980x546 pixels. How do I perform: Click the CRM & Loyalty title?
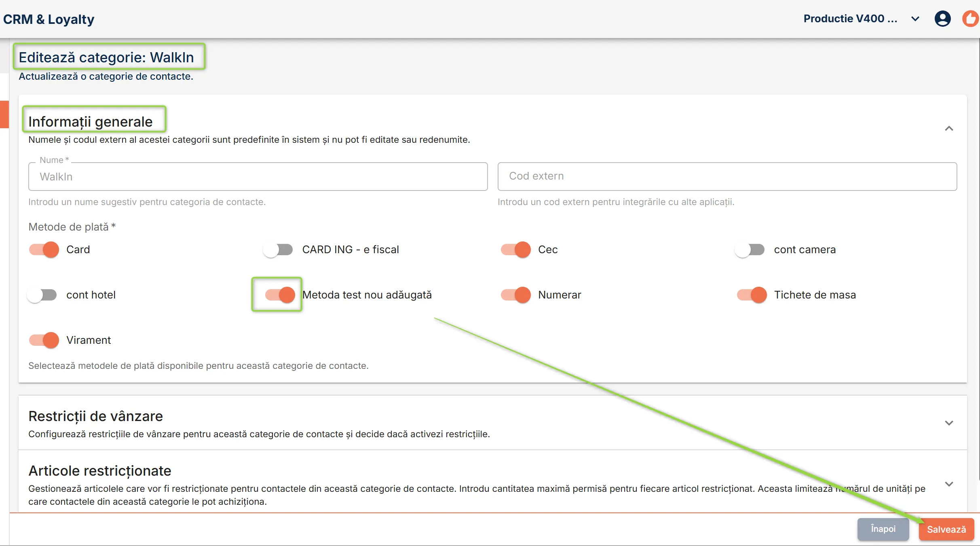49,19
